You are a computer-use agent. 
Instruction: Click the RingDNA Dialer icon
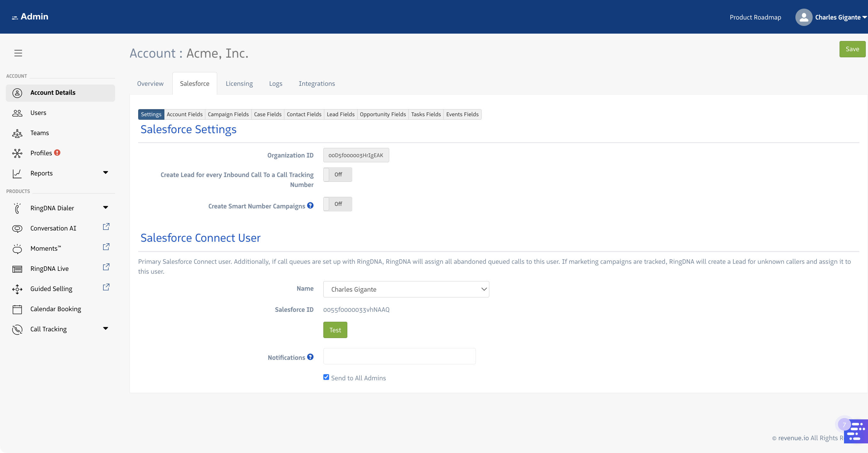point(17,208)
